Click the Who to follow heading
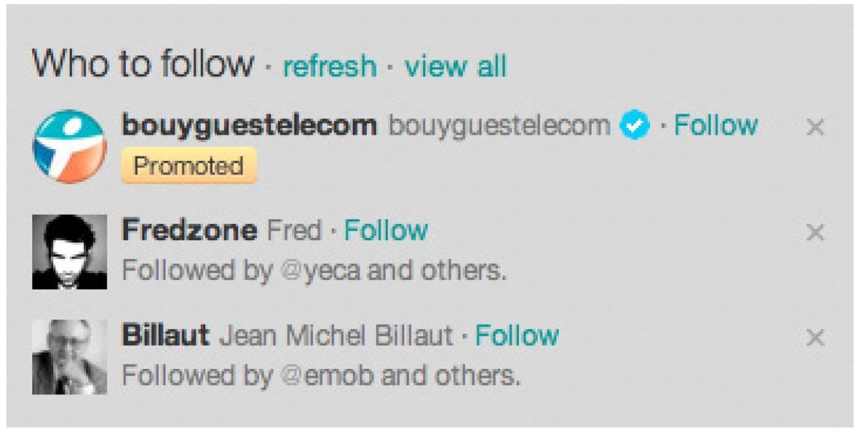868x434 pixels. point(142,64)
